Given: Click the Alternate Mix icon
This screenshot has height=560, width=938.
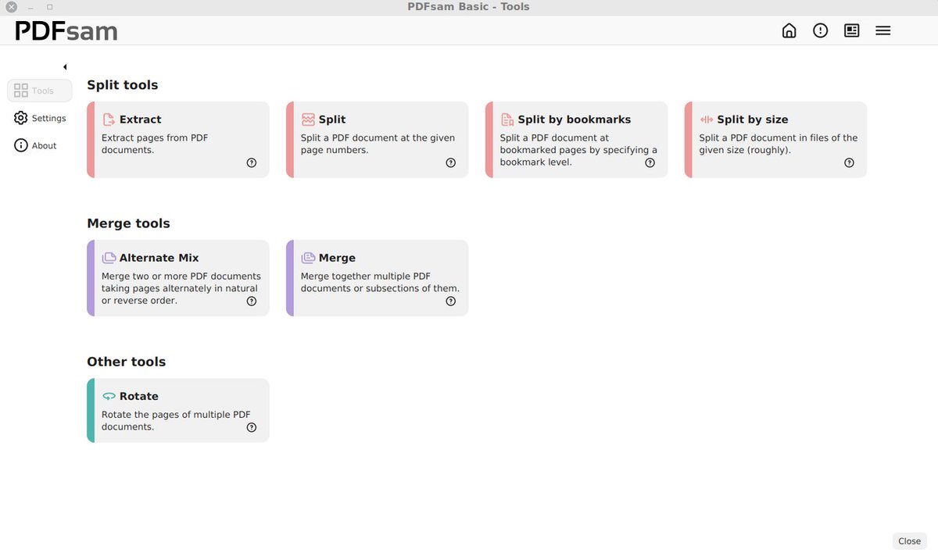Looking at the screenshot, I should pos(109,258).
